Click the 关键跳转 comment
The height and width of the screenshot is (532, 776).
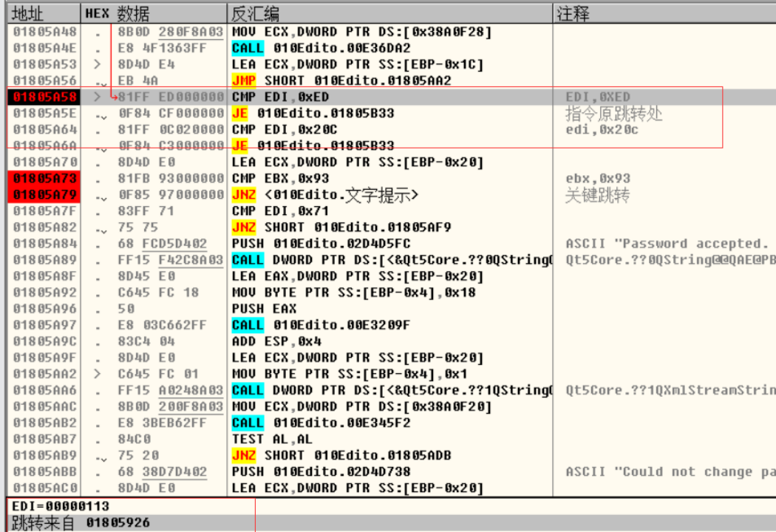(x=597, y=195)
